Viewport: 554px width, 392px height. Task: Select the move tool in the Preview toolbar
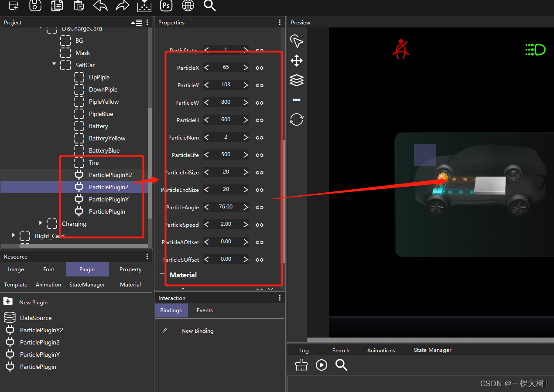click(x=297, y=61)
